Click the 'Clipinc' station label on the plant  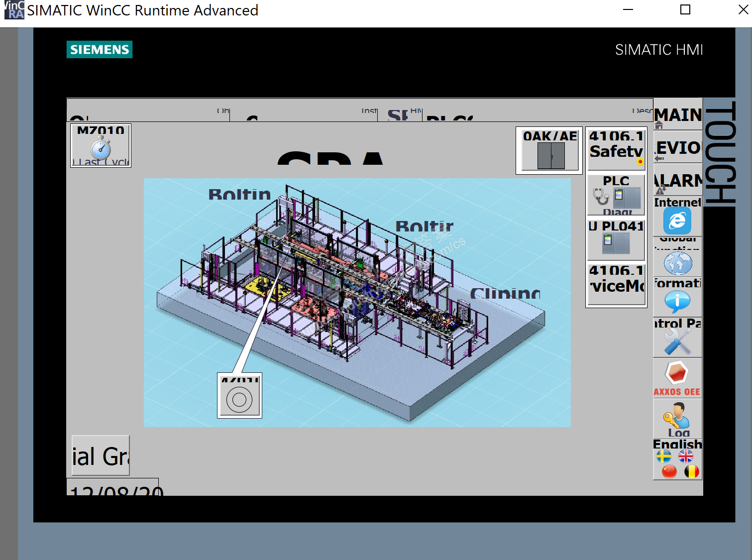tap(505, 293)
